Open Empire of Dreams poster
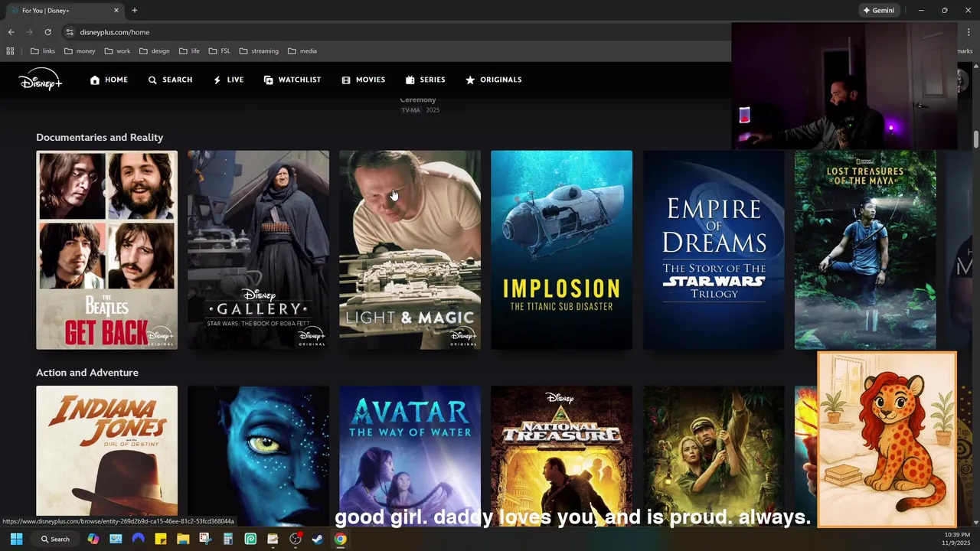The width and height of the screenshot is (980, 551). pyautogui.click(x=714, y=249)
